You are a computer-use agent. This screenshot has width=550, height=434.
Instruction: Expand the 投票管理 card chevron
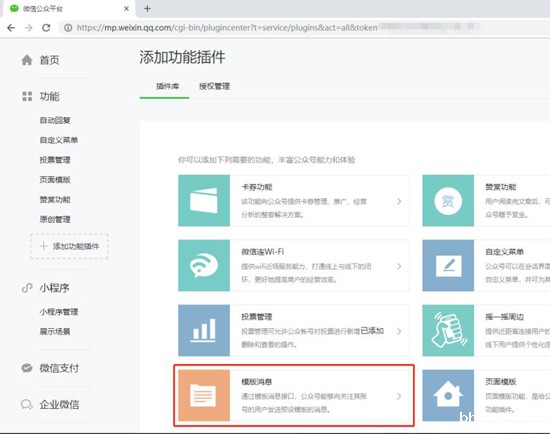pos(399,331)
